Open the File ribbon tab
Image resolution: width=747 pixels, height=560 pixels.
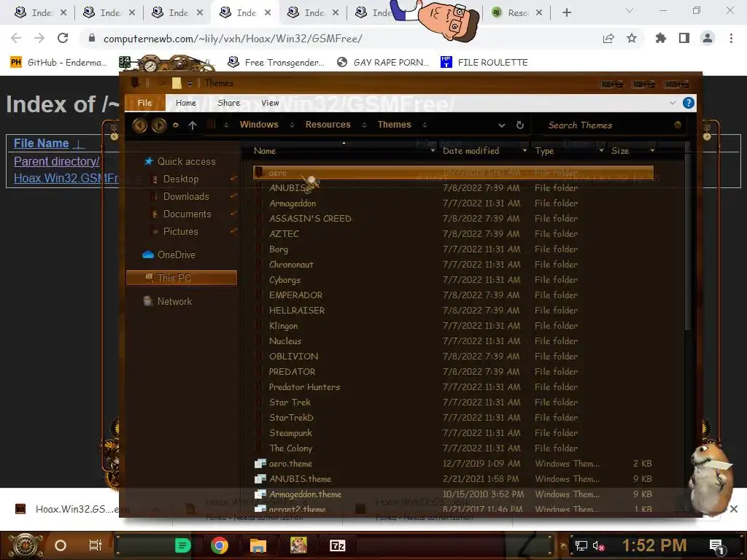(145, 103)
